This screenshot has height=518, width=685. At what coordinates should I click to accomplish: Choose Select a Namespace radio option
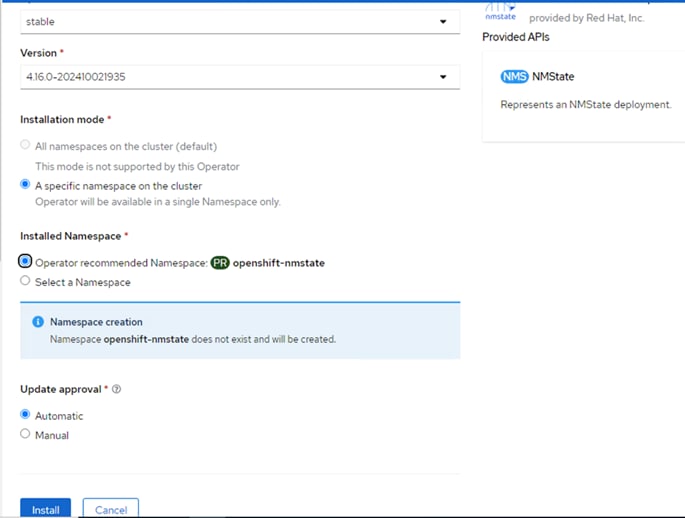(x=25, y=280)
